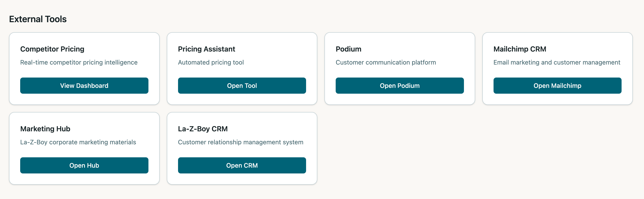
Task: Click the Marketing Hub card title
Action: pyautogui.click(x=45, y=129)
